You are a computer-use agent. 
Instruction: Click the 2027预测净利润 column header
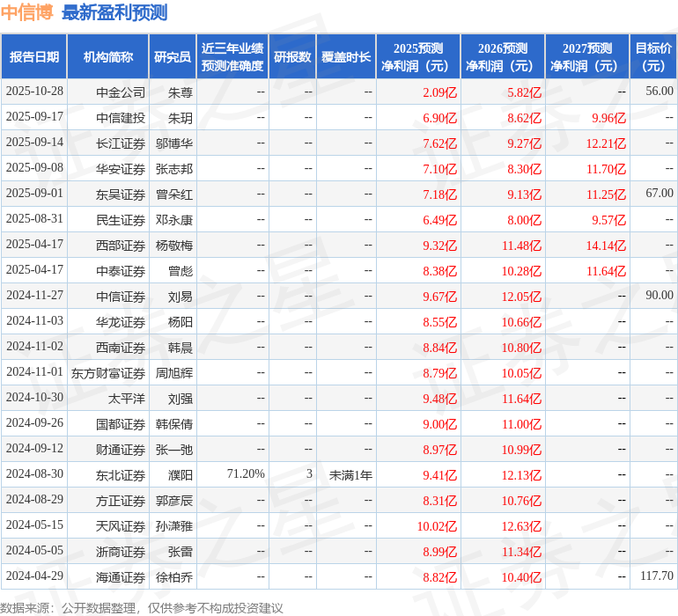tap(587, 56)
